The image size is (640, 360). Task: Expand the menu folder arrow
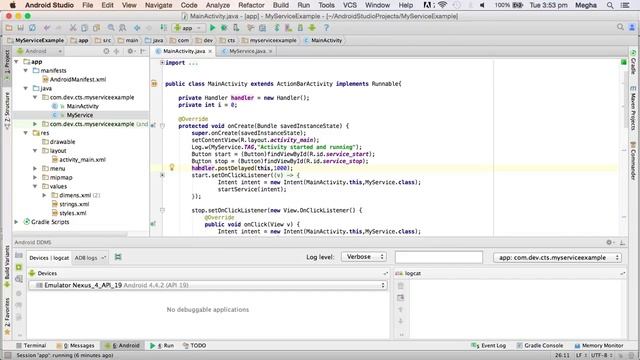[35, 168]
